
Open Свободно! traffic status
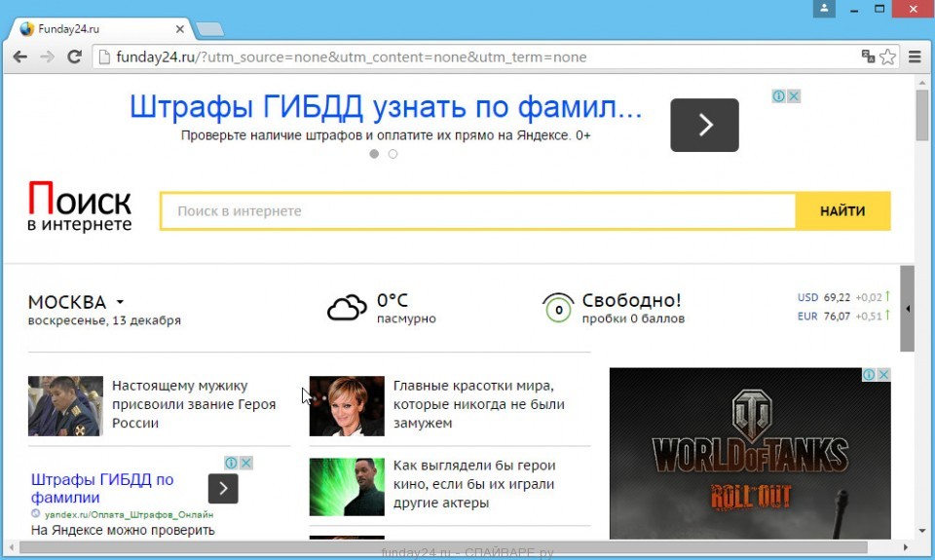(631, 300)
